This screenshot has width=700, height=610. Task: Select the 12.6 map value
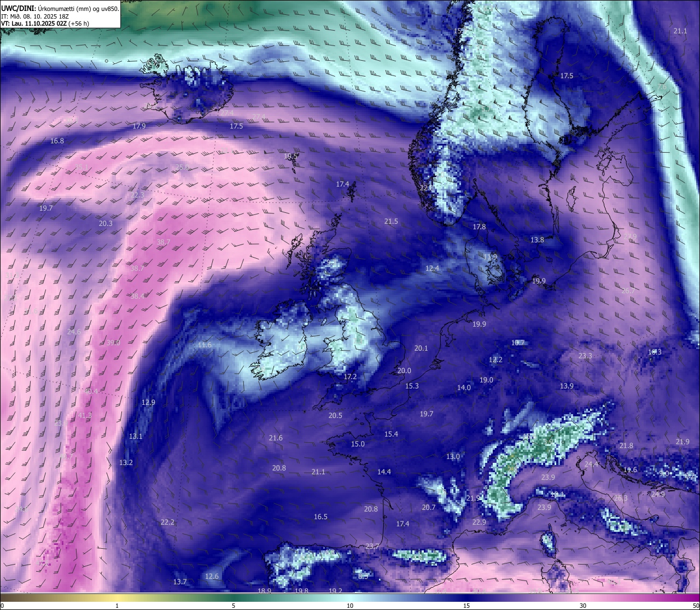(x=212, y=576)
